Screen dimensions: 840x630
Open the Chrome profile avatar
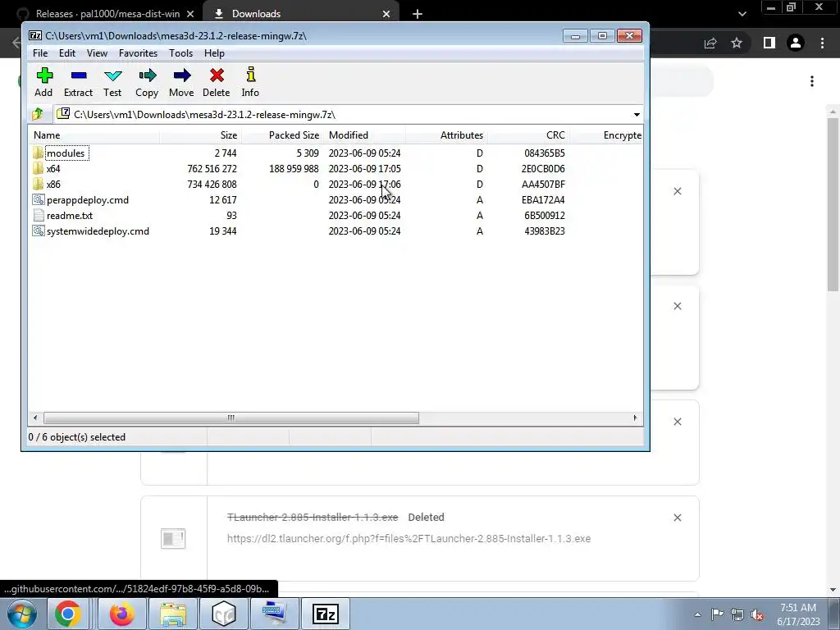point(796,43)
